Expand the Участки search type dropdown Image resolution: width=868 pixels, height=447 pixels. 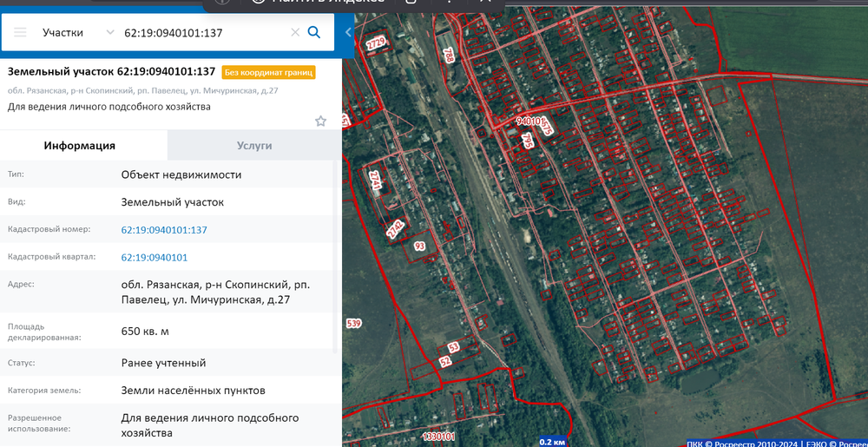(109, 33)
